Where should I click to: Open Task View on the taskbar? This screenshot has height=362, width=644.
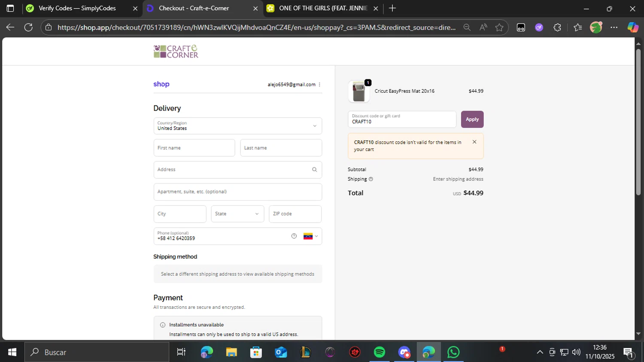tap(181, 352)
